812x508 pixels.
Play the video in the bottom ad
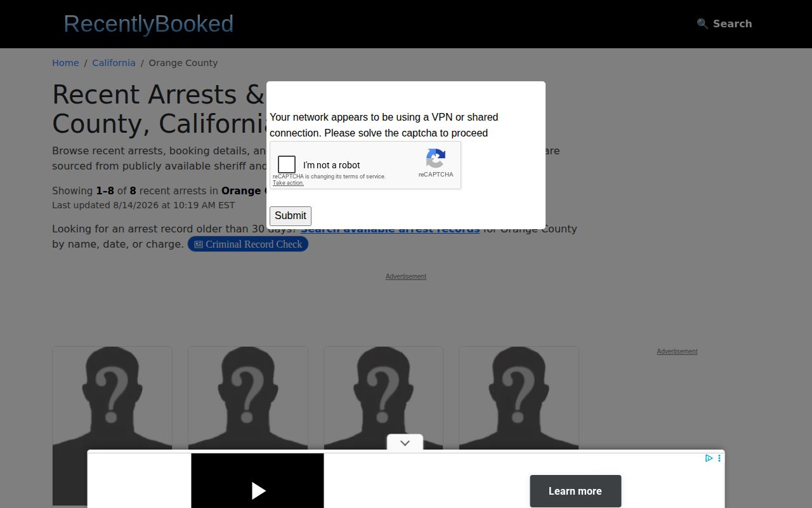pyautogui.click(x=258, y=490)
